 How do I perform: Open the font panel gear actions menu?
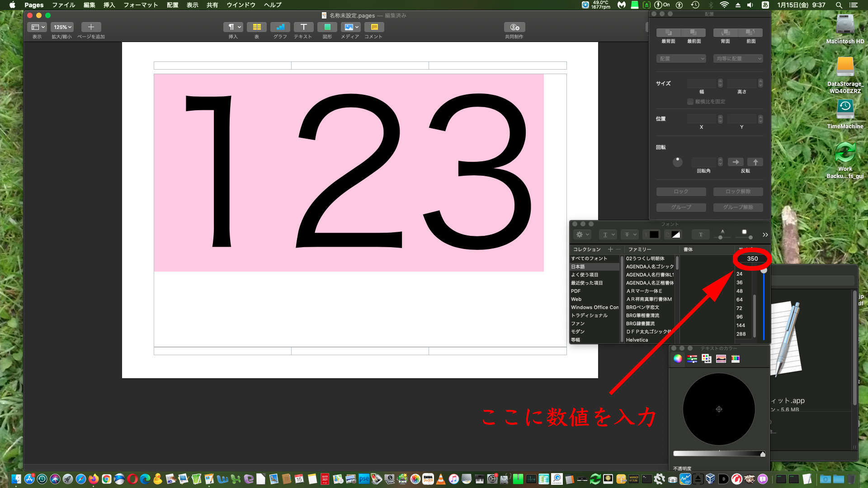point(581,235)
